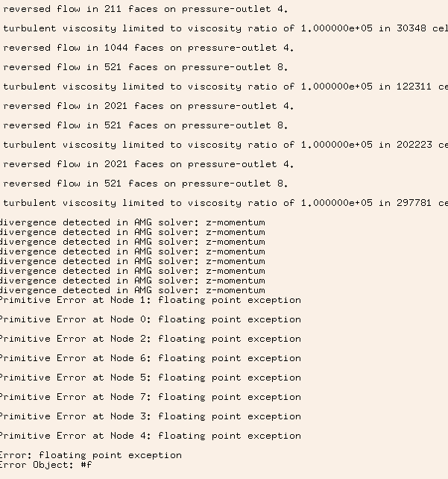This screenshot has width=448, height=479.
Task: Click the Primitive Error at Node 7 line
Action: click(x=150, y=397)
